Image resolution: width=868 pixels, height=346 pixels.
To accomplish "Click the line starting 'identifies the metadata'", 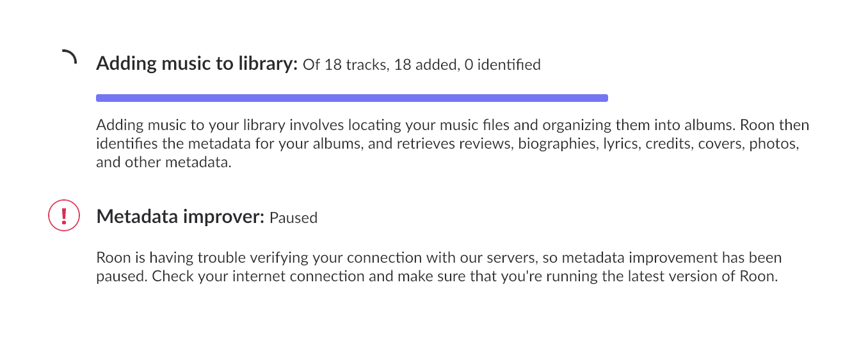I will 447,144.
